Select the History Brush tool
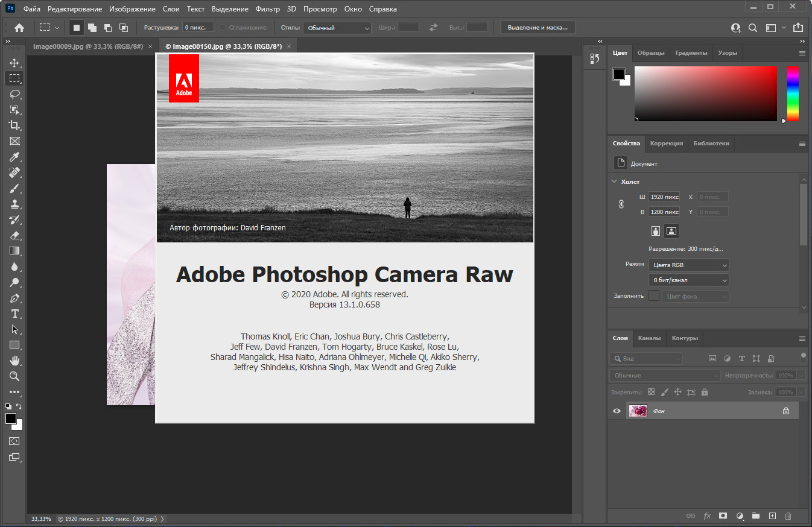The width and height of the screenshot is (812, 527). [14, 219]
